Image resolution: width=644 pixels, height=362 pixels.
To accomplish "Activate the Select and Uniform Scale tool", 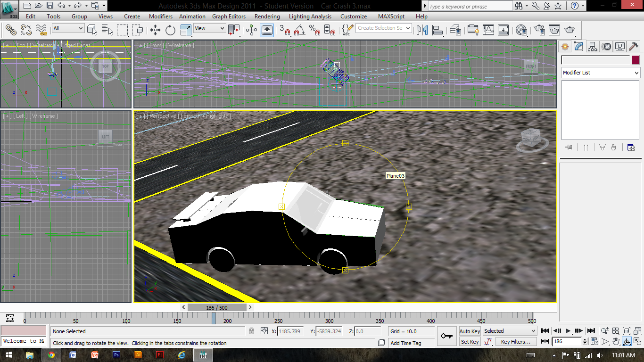I will 186,30.
